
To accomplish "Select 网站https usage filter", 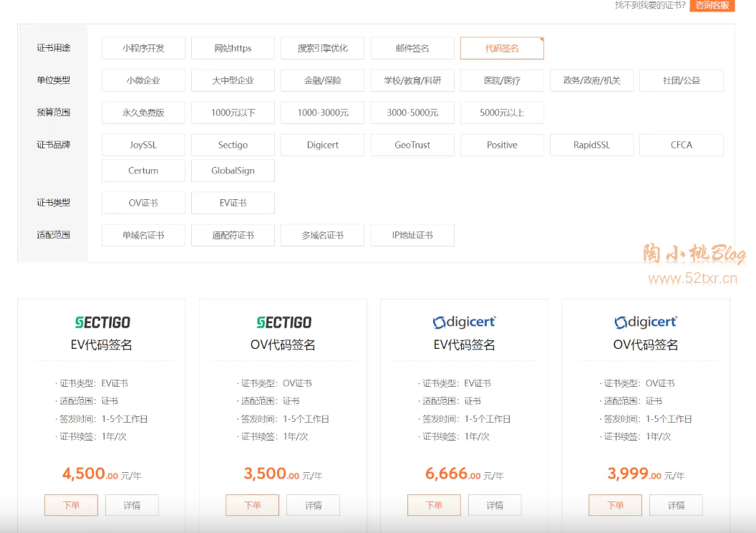I will tap(233, 48).
